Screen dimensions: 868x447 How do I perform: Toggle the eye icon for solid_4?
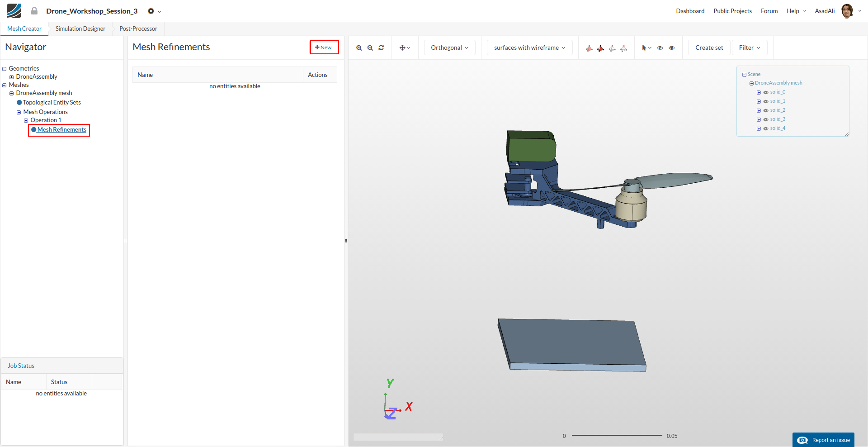766,128
